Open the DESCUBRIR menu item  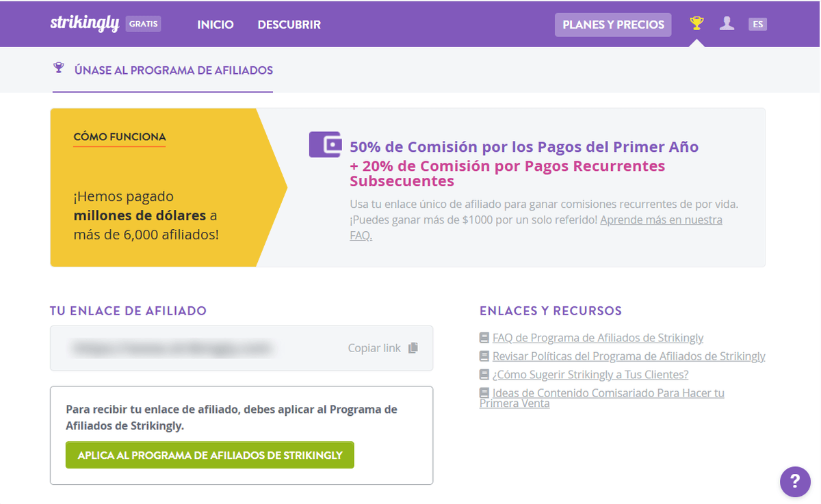tap(289, 24)
